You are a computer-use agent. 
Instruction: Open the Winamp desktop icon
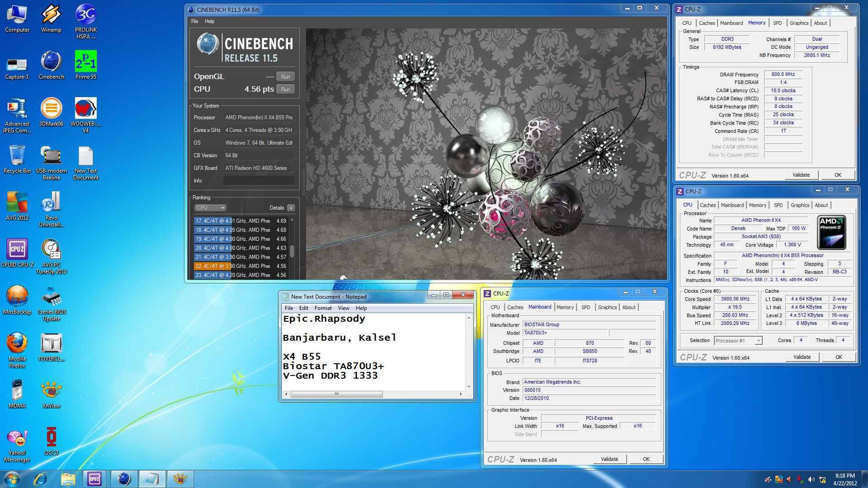pyautogui.click(x=51, y=19)
